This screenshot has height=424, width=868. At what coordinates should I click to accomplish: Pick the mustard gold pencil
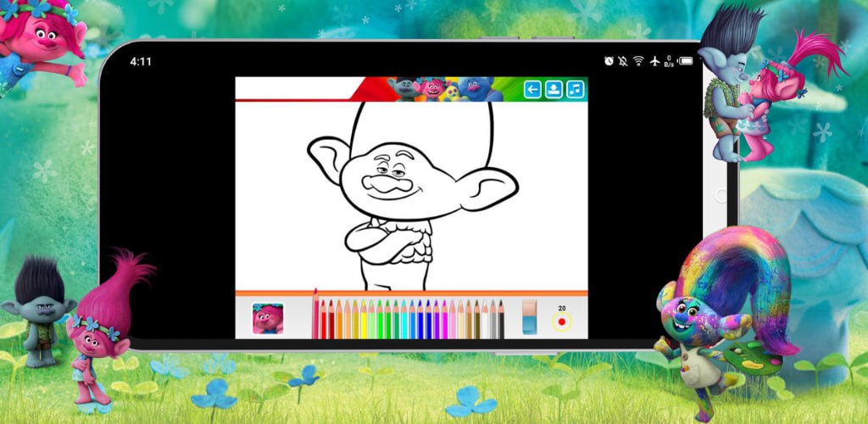click(x=355, y=320)
